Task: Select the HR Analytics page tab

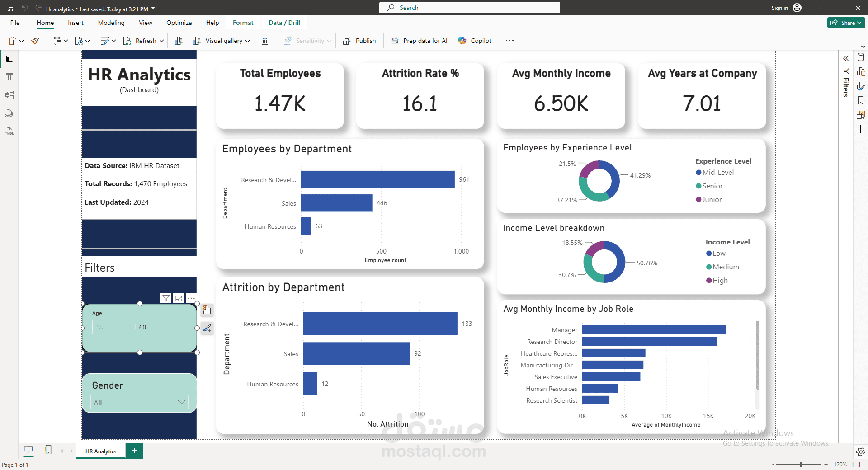Action: point(101,451)
